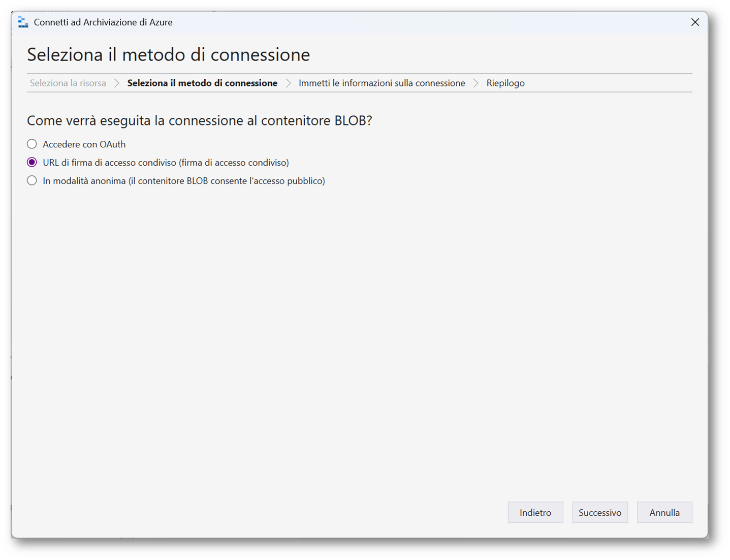Go to the Seleziona la risorsa step
This screenshot has width=730, height=560.
pyautogui.click(x=68, y=83)
